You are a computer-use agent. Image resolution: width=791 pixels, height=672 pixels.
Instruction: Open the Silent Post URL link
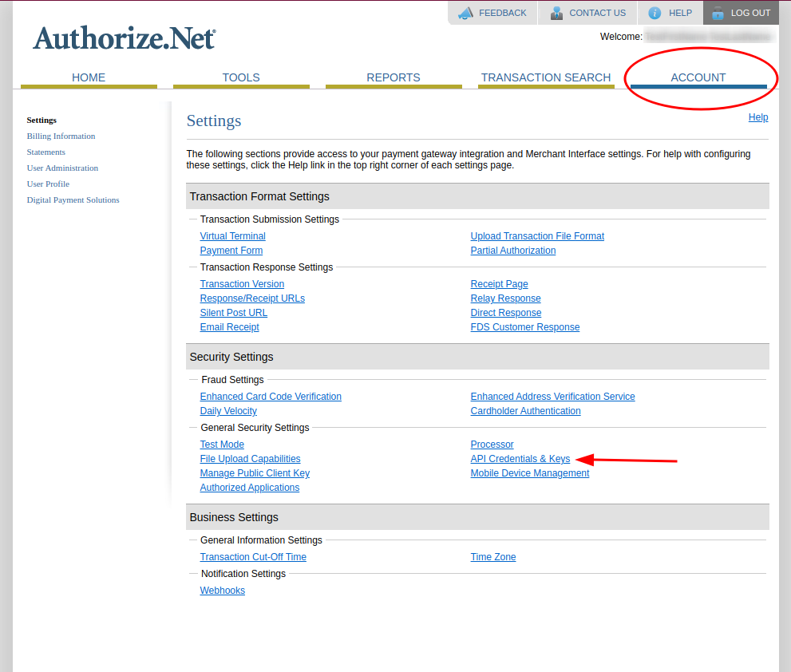(x=234, y=313)
